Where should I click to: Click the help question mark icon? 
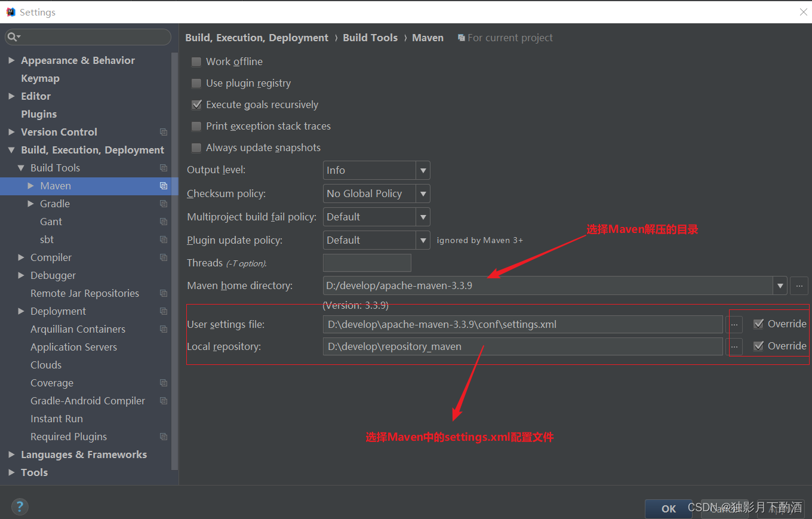click(x=19, y=507)
